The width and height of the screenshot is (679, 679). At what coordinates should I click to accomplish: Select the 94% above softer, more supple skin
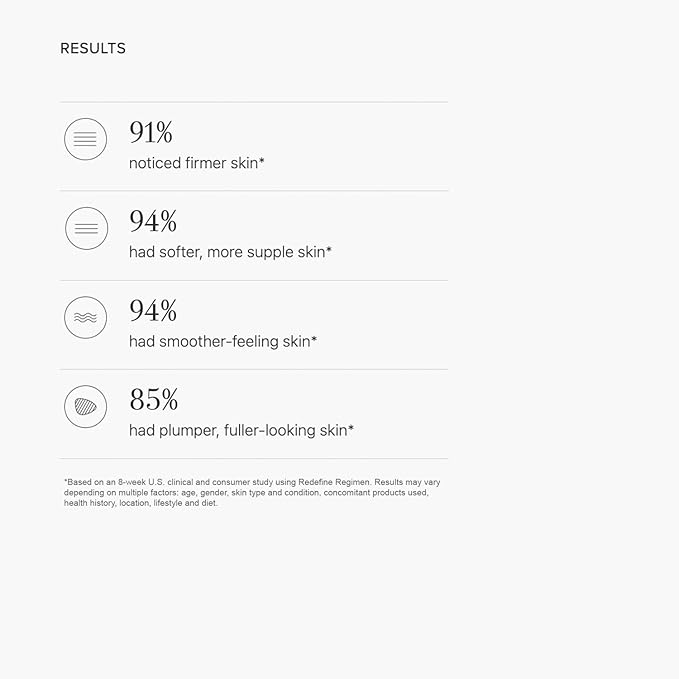click(x=153, y=221)
